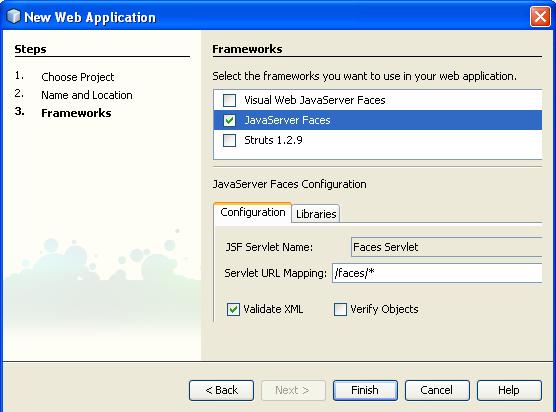
Task: Toggle the Validate XML checkbox
Action: (x=233, y=310)
